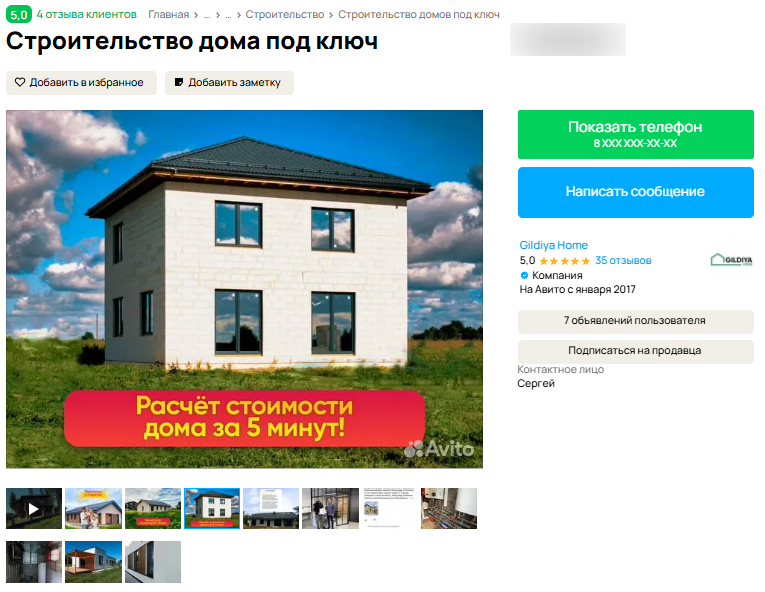This screenshot has width=765, height=592.
Task: Open Строительство домов под ключ breadcrumb
Action: coord(419,15)
